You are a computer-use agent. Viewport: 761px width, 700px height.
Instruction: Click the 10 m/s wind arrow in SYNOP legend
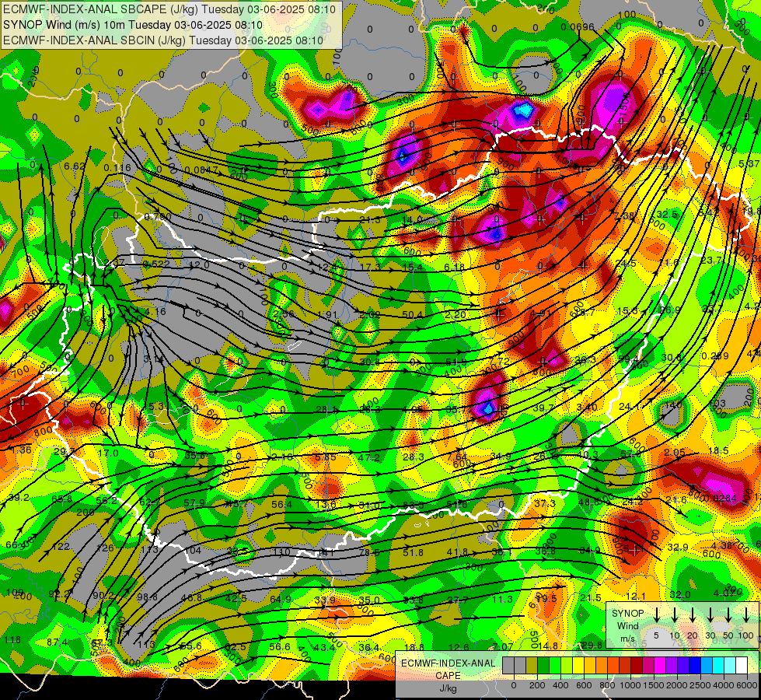click(x=675, y=614)
